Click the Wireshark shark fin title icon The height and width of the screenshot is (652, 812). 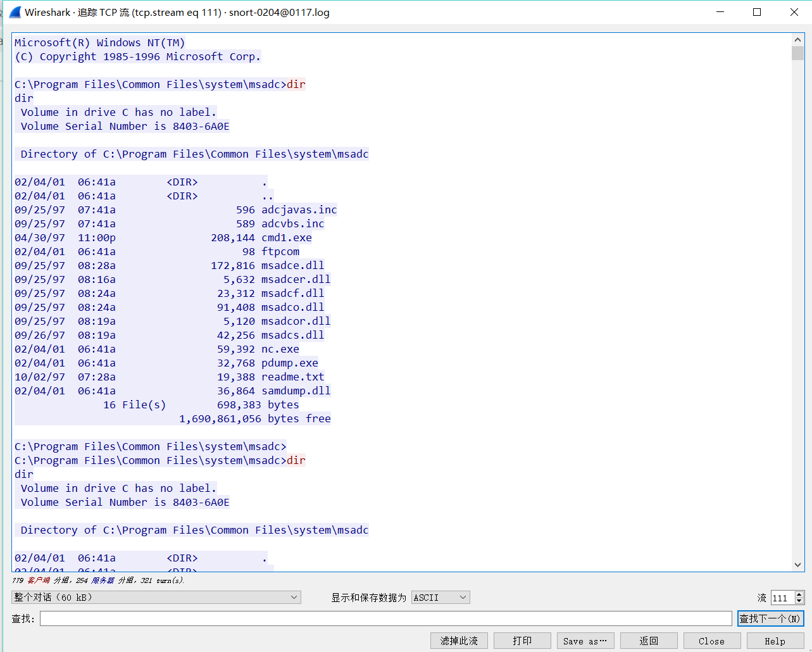pos(15,12)
